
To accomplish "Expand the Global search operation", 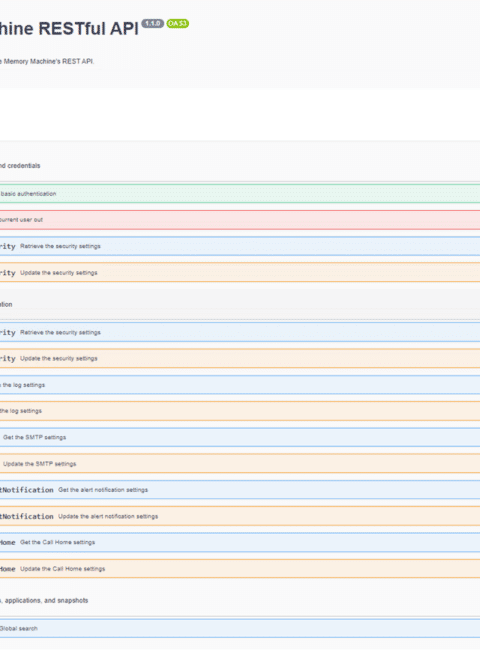I will click(240, 628).
